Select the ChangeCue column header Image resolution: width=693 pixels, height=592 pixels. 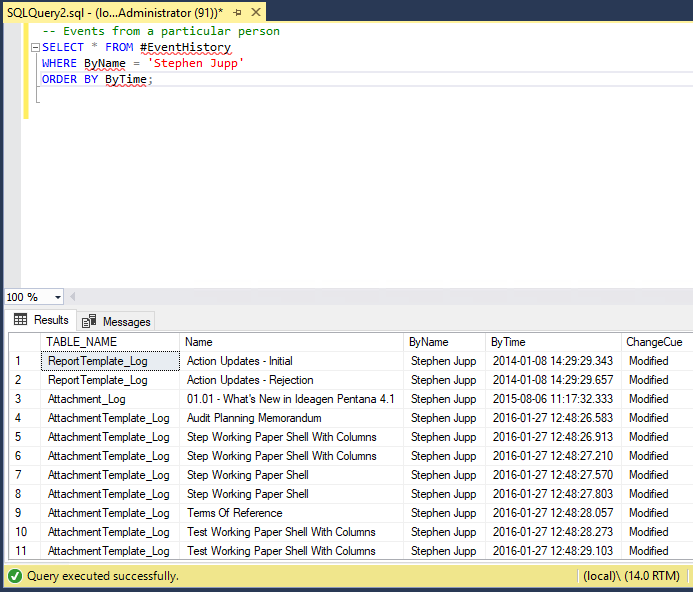pos(657,342)
